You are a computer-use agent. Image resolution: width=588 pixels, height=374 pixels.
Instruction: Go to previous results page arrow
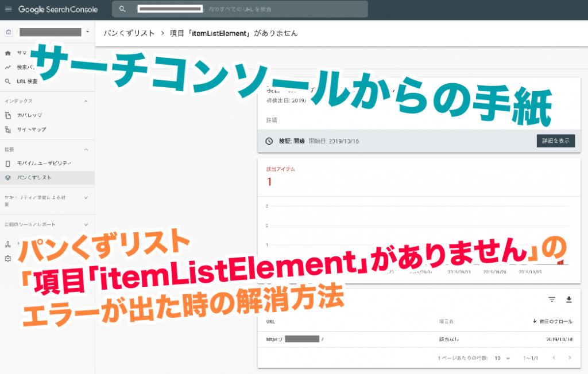coord(554,358)
